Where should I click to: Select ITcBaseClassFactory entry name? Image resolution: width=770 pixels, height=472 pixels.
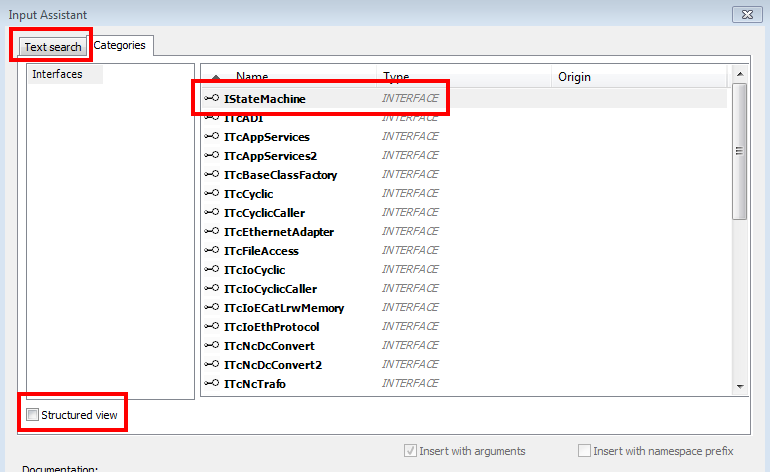point(280,175)
